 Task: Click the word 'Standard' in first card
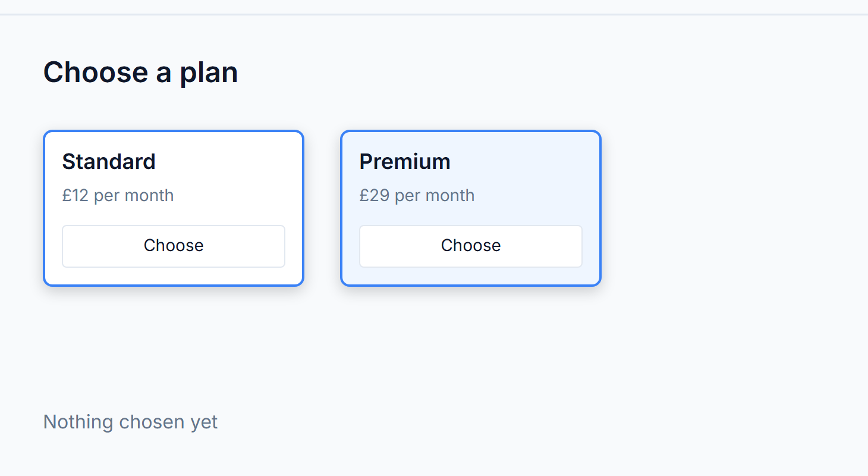(109, 161)
